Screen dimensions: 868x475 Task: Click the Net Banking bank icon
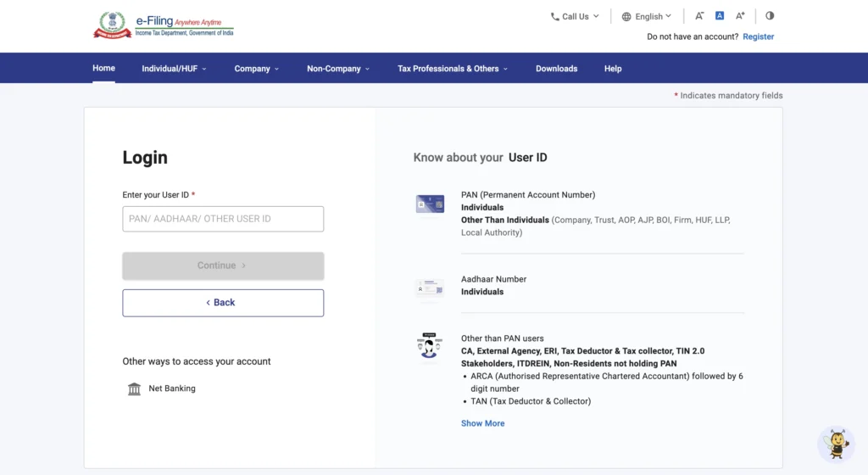[x=134, y=388]
